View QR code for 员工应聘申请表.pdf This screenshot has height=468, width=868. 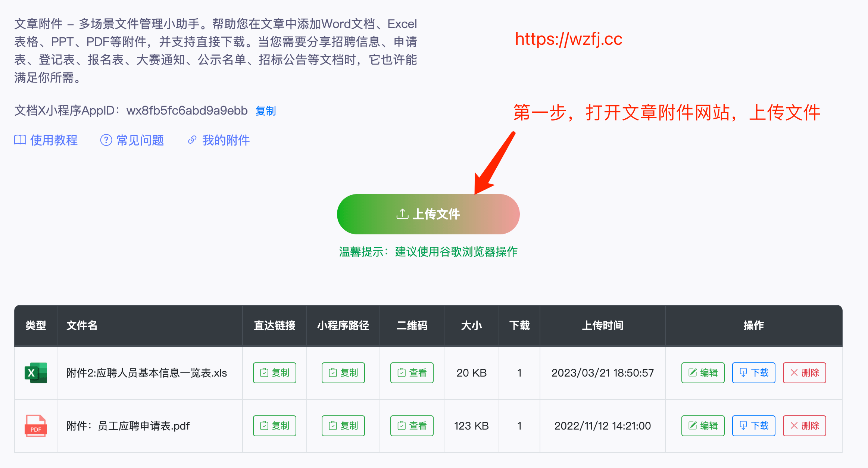pyautogui.click(x=412, y=426)
